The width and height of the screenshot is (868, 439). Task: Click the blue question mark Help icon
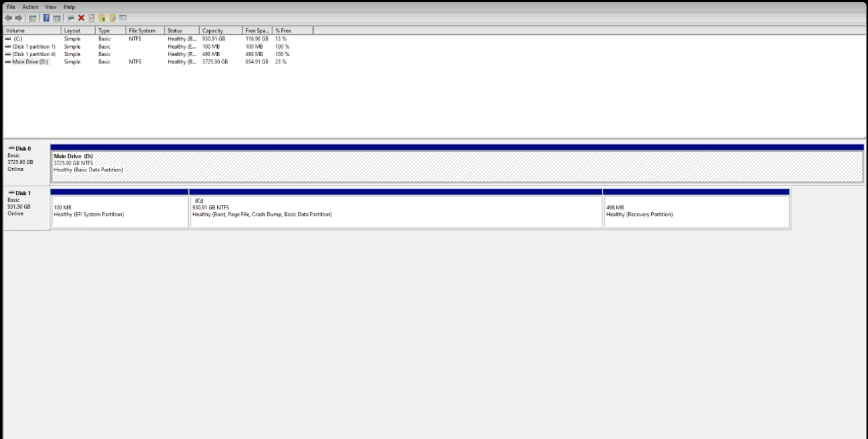46,18
